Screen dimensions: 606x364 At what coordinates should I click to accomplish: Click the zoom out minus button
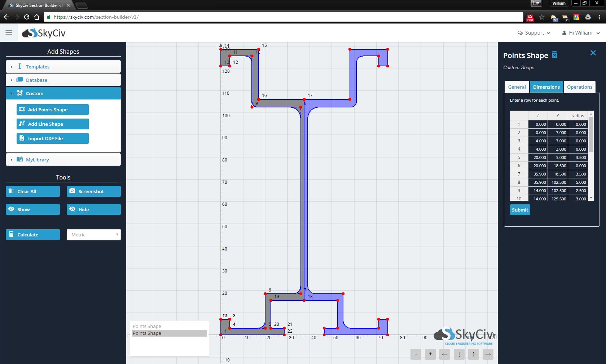point(416,354)
